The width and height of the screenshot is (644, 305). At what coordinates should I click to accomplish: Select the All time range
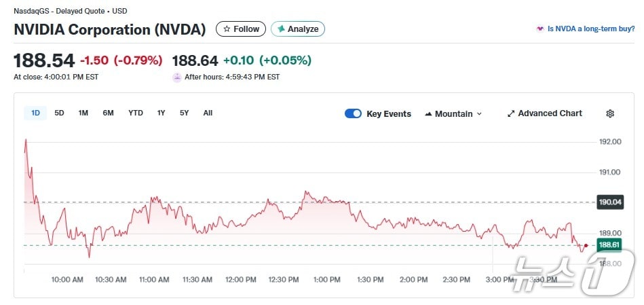tap(208, 113)
